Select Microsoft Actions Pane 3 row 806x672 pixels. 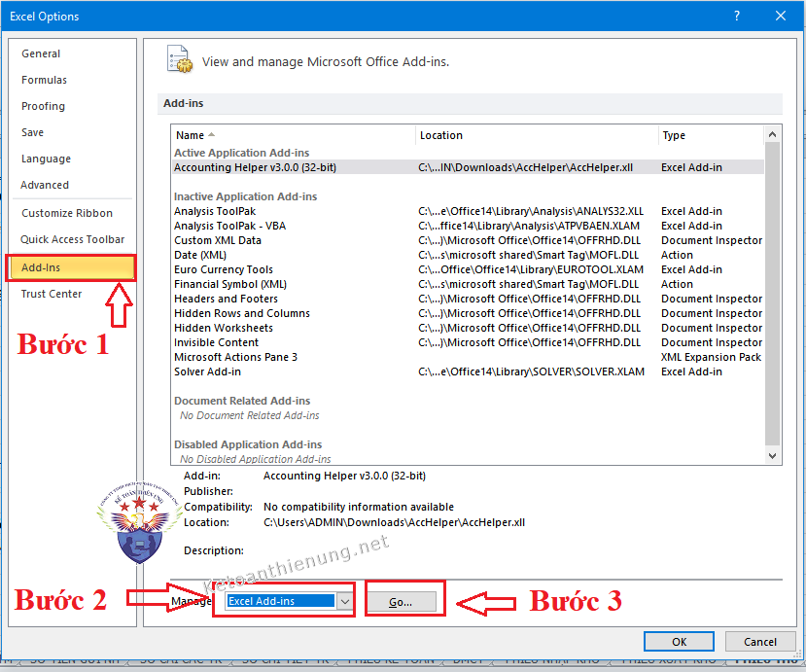(468, 357)
